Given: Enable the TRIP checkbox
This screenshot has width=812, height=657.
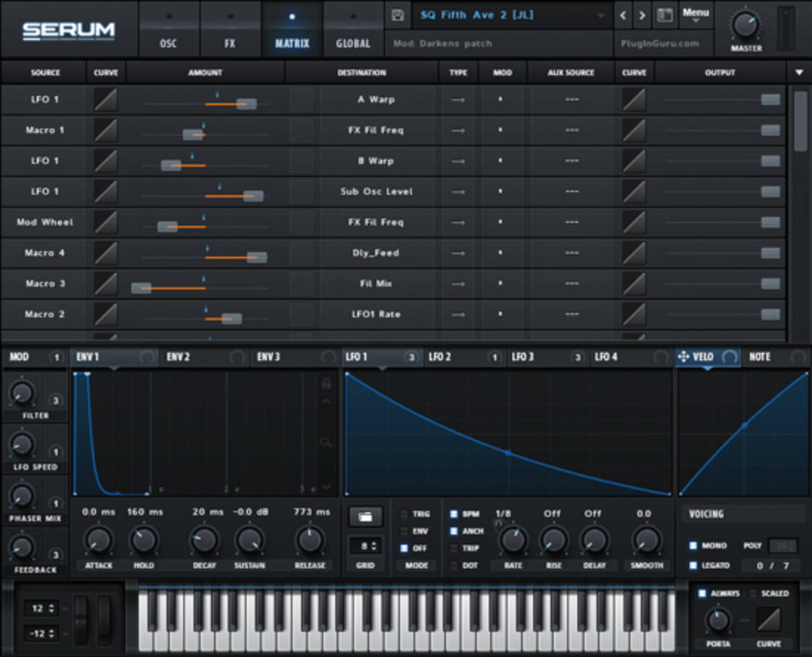Looking at the screenshot, I should point(454,548).
